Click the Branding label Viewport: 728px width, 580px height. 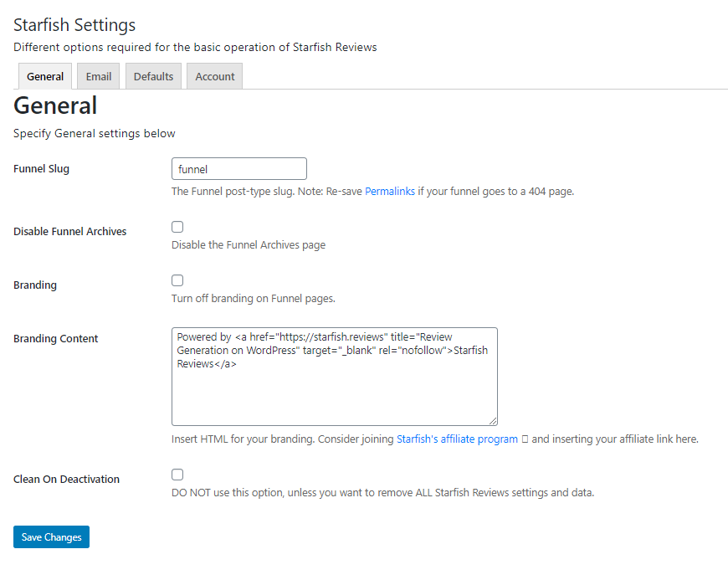(x=35, y=285)
